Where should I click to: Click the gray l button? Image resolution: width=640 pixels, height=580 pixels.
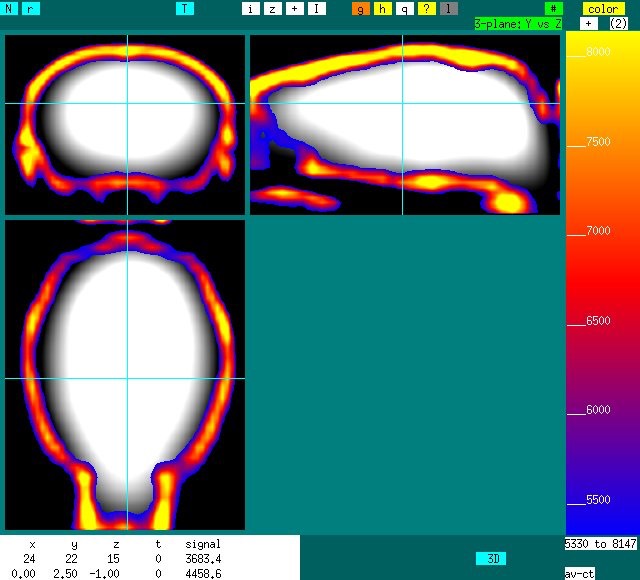[x=449, y=9]
